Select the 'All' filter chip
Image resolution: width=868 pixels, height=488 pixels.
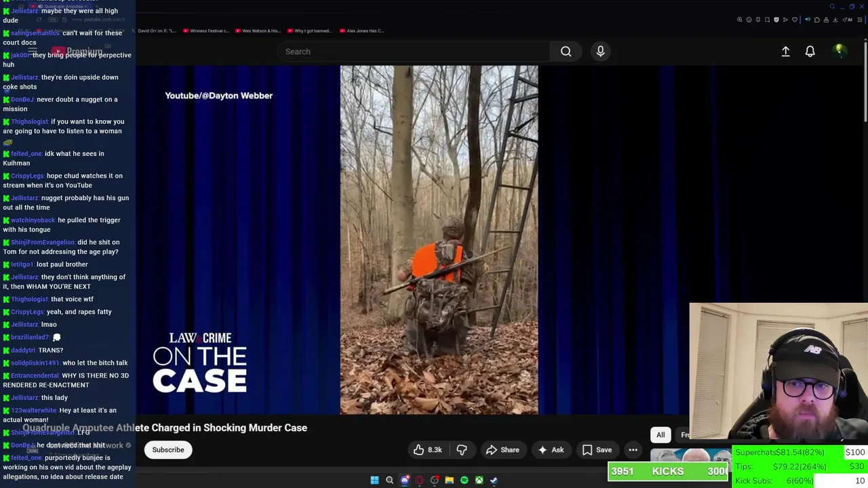pos(660,435)
